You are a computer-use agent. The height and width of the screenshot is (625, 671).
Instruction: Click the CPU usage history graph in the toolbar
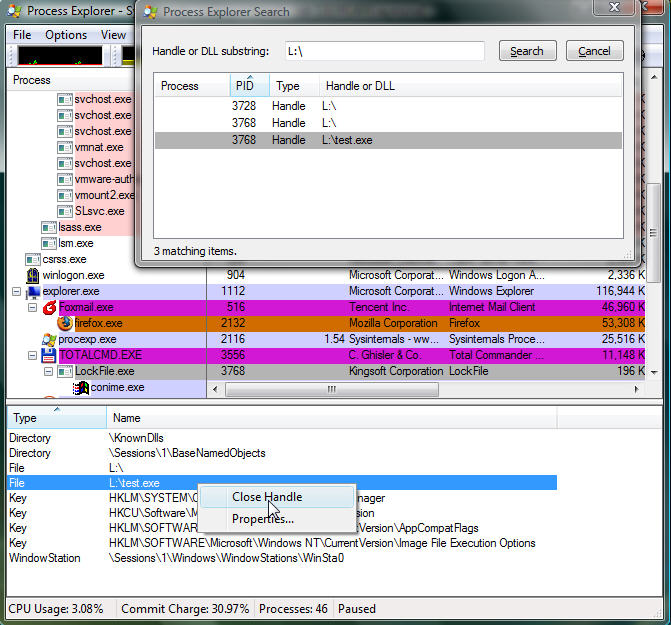(x=60, y=56)
